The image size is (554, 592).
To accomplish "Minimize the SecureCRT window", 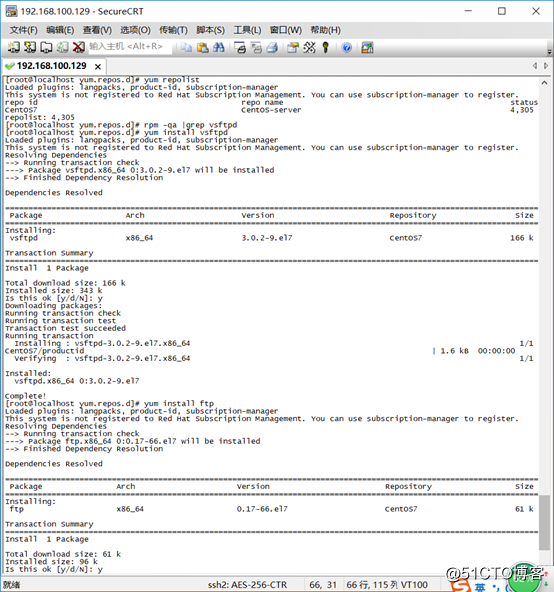I will tap(468, 11).
